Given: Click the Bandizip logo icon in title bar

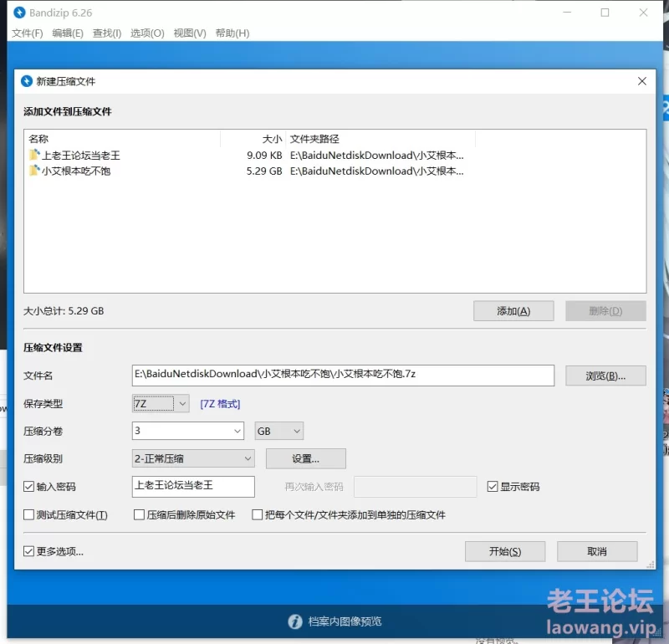Looking at the screenshot, I should click(x=19, y=13).
